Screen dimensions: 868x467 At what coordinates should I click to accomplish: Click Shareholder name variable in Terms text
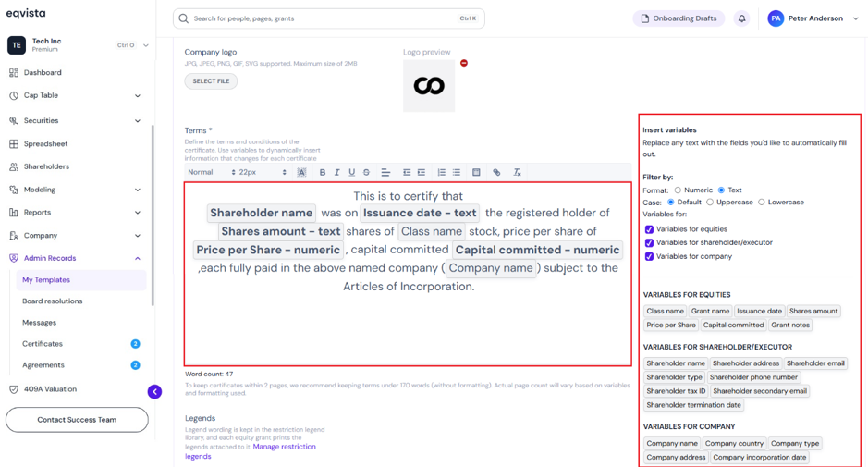[x=262, y=214]
